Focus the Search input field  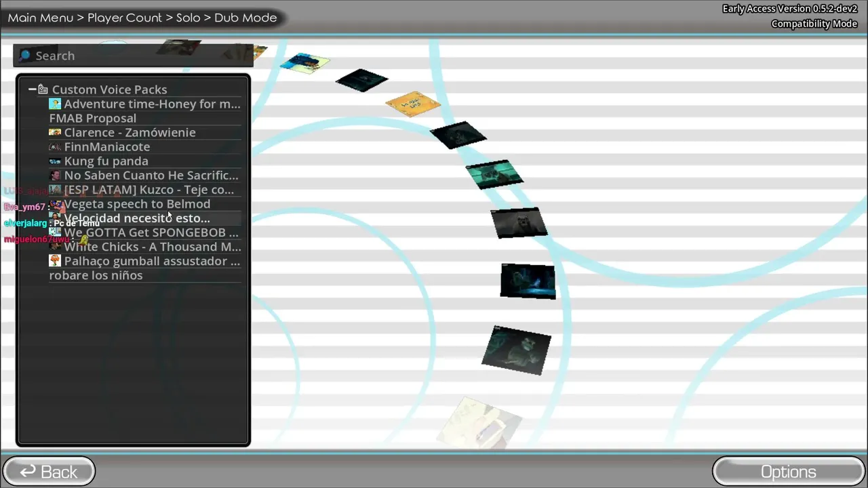(x=134, y=56)
